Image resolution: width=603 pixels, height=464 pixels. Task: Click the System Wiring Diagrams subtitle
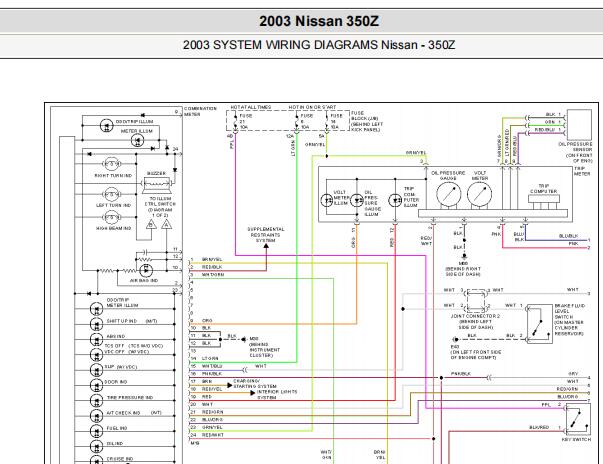coord(301,45)
